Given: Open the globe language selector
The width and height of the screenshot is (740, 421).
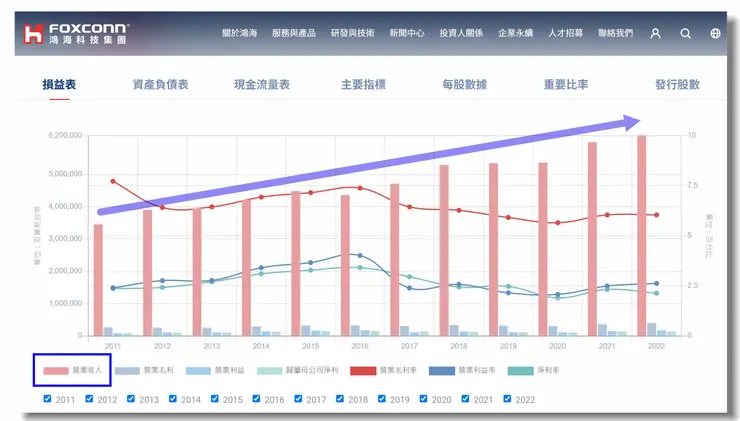Looking at the screenshot, I should [715, 34].
